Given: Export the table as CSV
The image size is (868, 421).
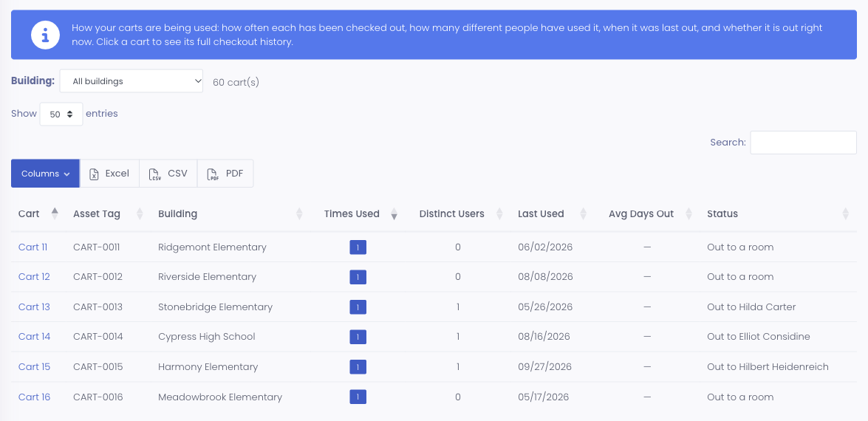Looking at the screenshot, I should pyautogui.click(x=168, y=174).
